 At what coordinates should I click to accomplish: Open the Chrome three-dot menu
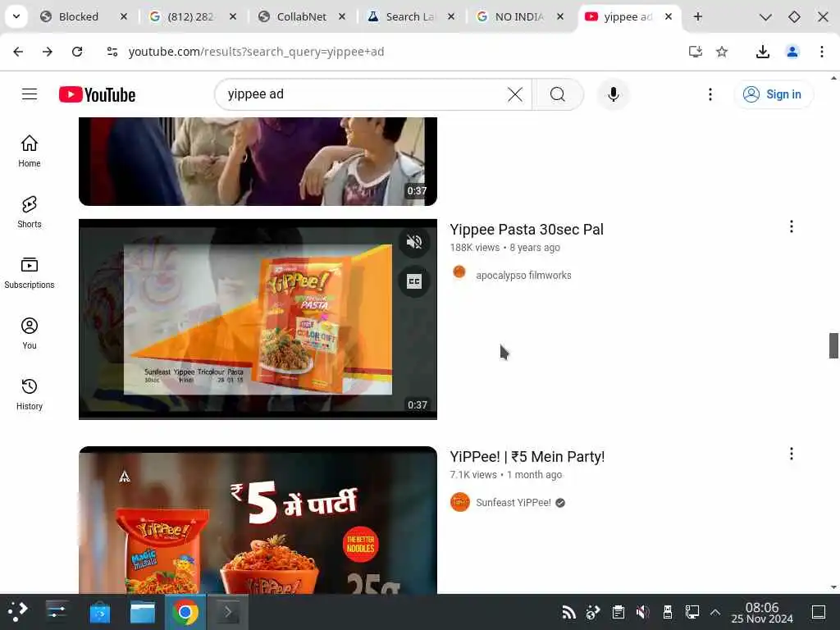pos(822,52)
